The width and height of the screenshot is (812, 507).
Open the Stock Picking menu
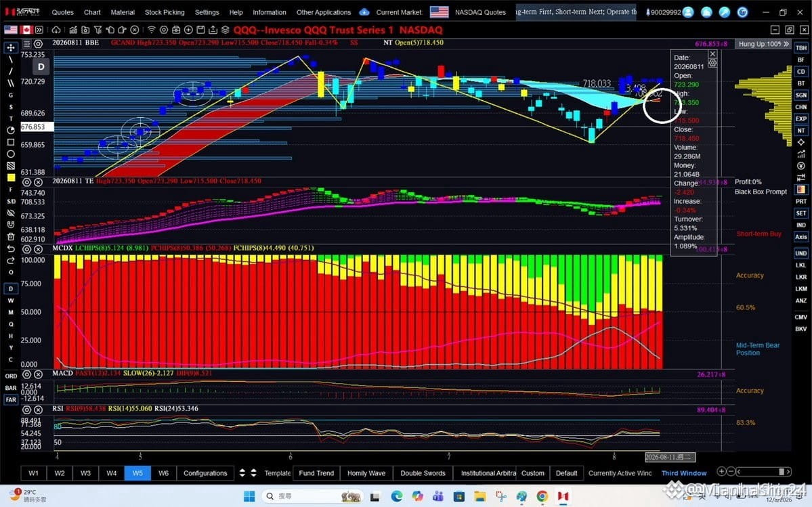[x=164, y=12]
